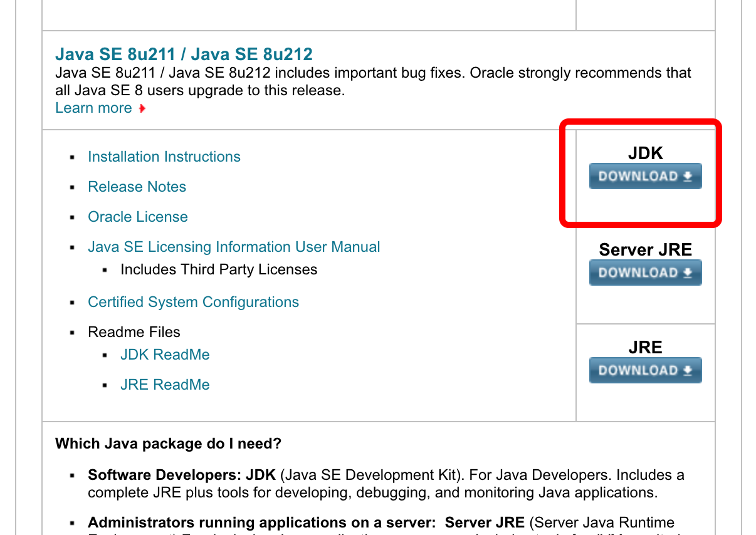The image size is (756, 535).
Task: Click the 'JDK' label above its Download button
Action: point(645,153)
